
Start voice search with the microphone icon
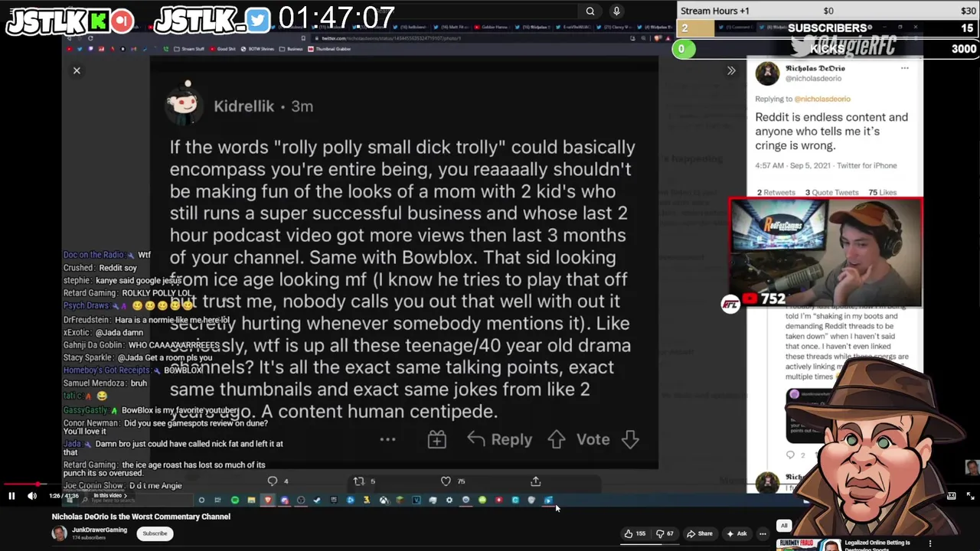(616, 11)
